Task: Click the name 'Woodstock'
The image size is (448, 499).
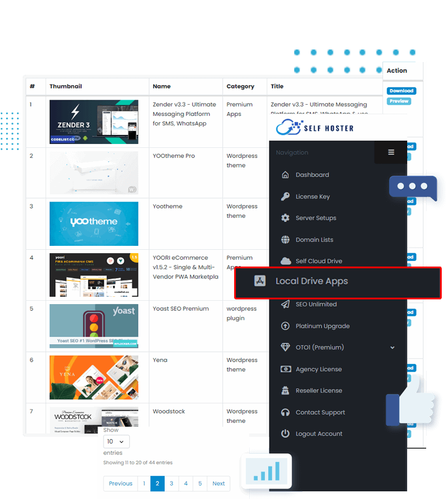Action: coord(169,411)
